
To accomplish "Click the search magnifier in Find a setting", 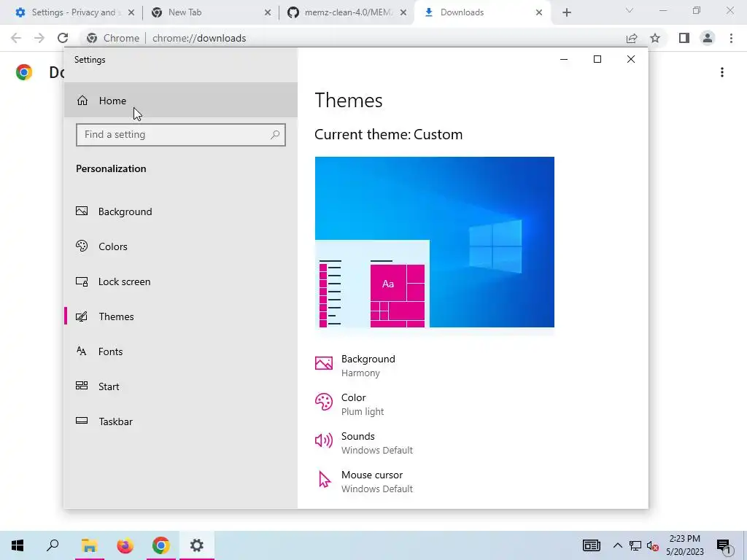I will coord(275,135).
